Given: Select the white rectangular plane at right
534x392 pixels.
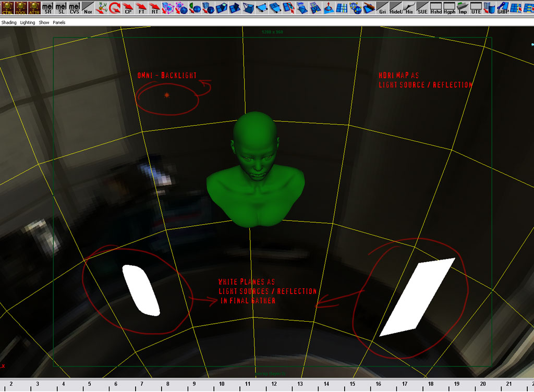Looking at the screenshot, I should [417, 297].
